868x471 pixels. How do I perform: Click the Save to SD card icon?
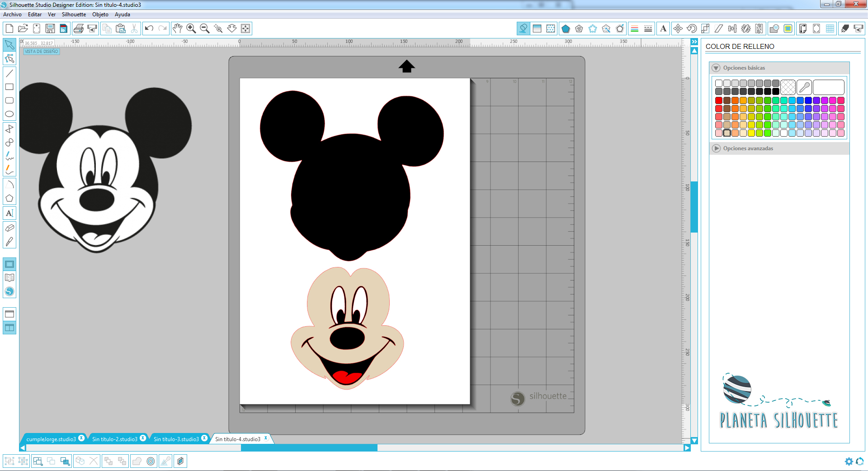(x=64, y=29)
